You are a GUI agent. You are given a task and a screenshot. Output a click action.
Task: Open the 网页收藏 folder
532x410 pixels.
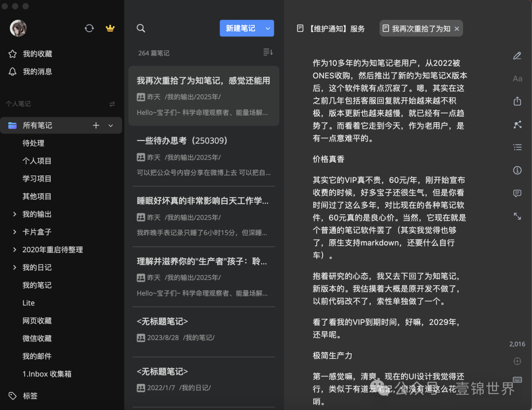click(36, 321)
